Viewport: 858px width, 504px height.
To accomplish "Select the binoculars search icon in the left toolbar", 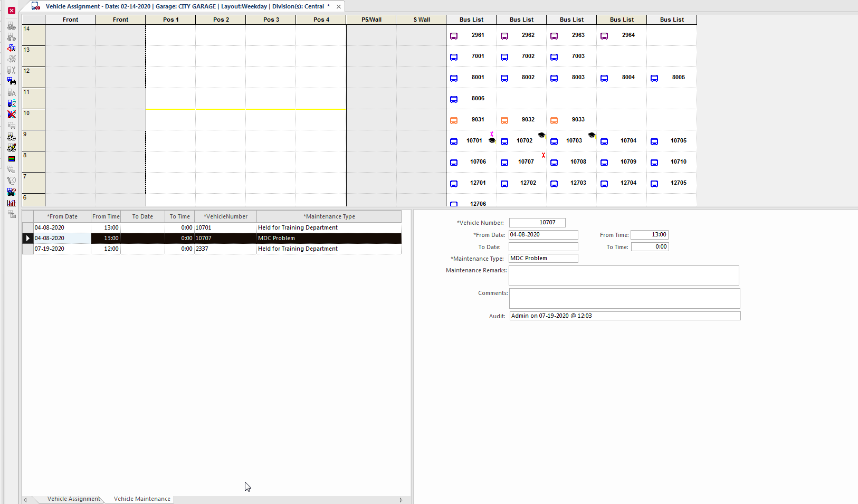I will point(12,81).
